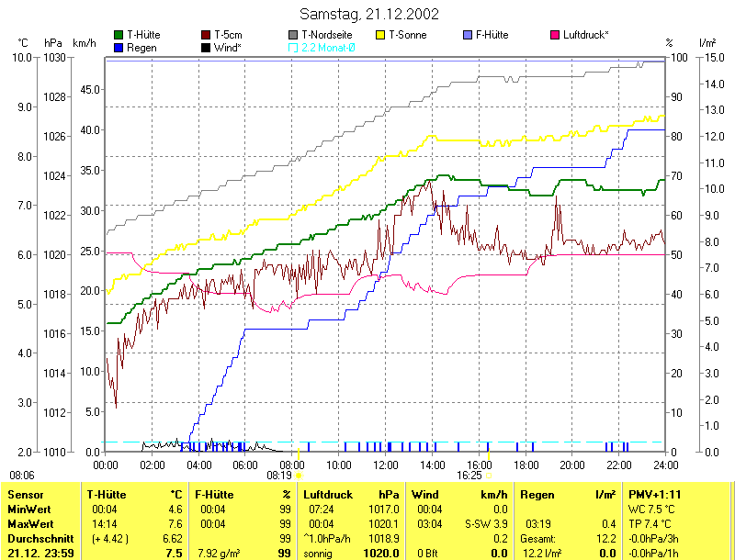735x560 pixels.
Task: Select the black Wind legend swatch
Action: point(206,47)
